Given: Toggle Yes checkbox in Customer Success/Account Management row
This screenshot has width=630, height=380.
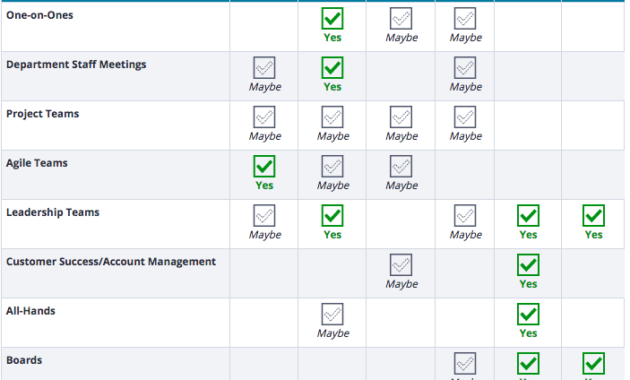Looking at the screenshot, I should [x=528, y=265].
